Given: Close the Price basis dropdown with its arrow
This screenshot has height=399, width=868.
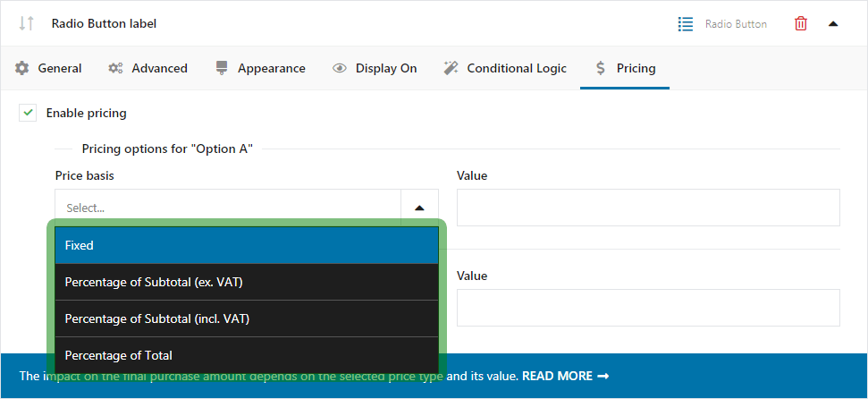Looking at the screenshot, I should coord(419,208).
